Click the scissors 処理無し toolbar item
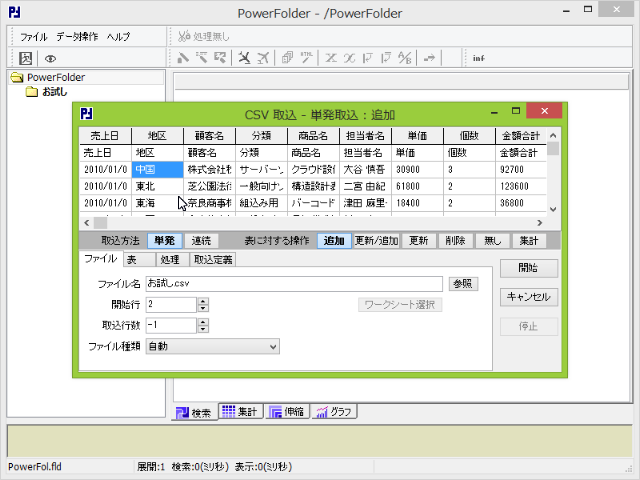 point(204,36)
